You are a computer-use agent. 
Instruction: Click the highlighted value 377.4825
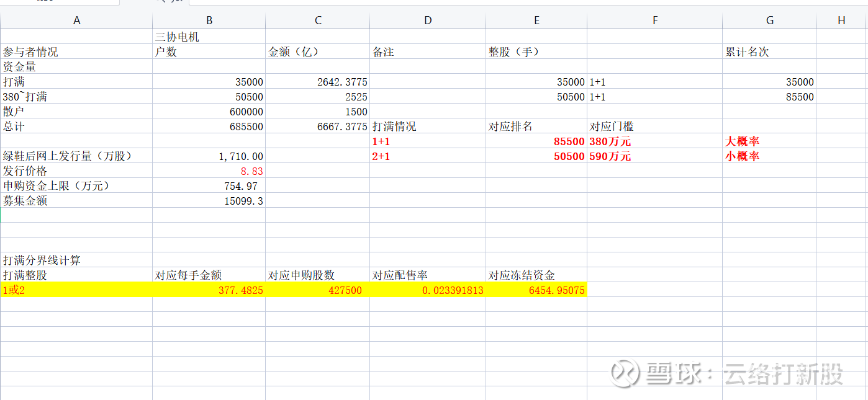[209, 290]
